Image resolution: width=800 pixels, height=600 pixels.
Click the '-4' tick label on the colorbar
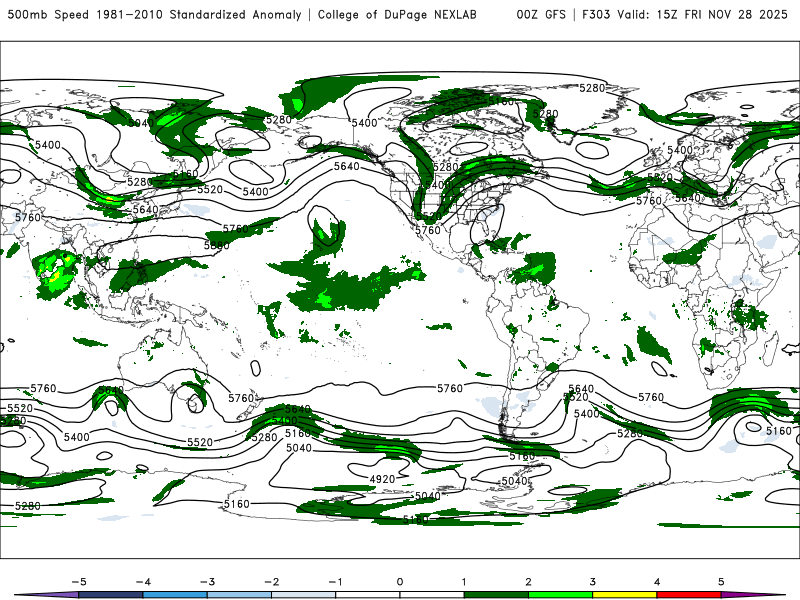pos(143,582)
